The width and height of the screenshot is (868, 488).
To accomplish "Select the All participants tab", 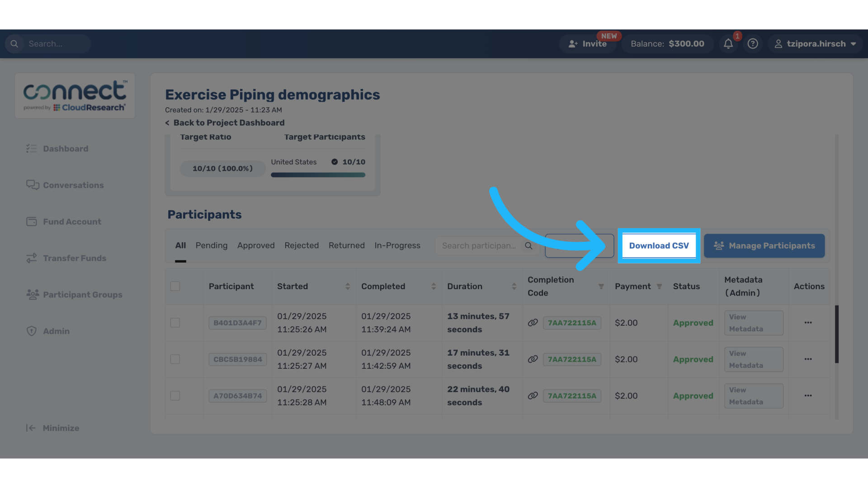I will (x=180, y=245).
